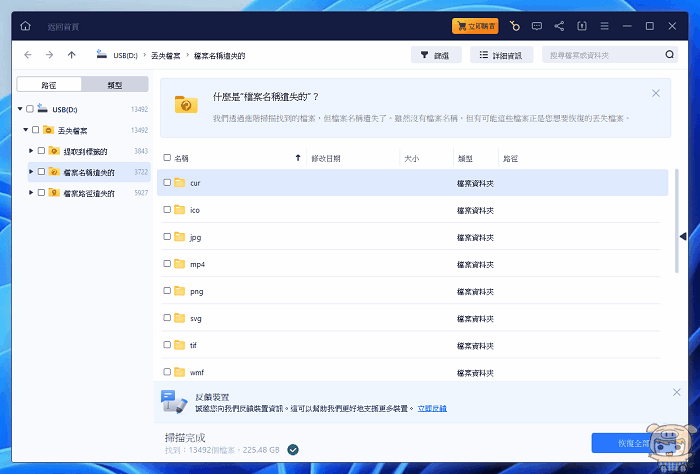Check the 檔案名稱遺失的 tree checkbox
The image size is (700, 474).
tap(41, 172)
